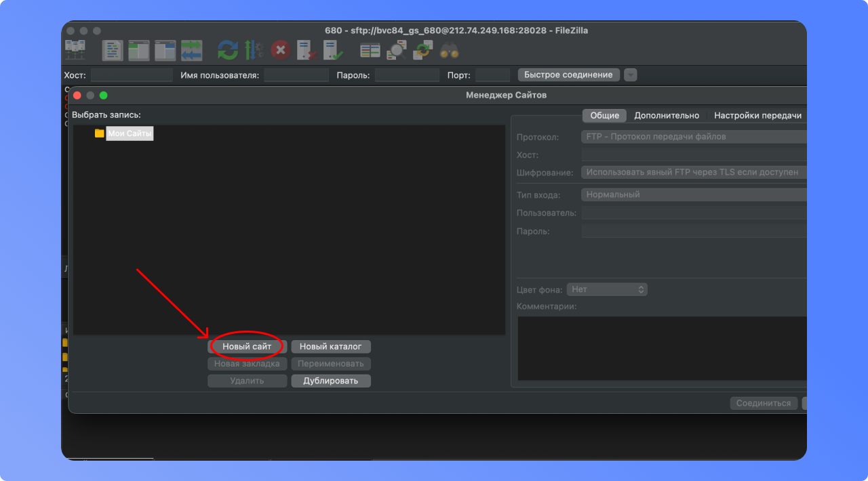Screen dimensions: 868x481
Task: Click the Быстрое соединение button
Action: click(x=568, y=75)
